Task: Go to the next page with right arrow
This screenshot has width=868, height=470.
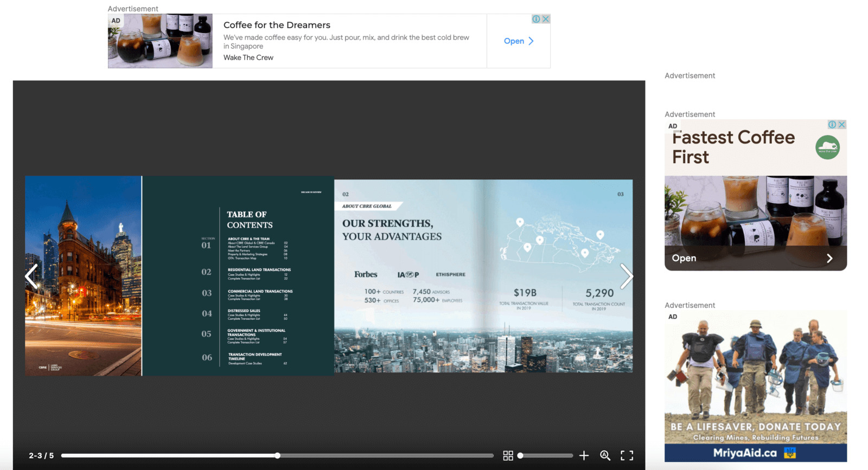Action: pos(626,276)
